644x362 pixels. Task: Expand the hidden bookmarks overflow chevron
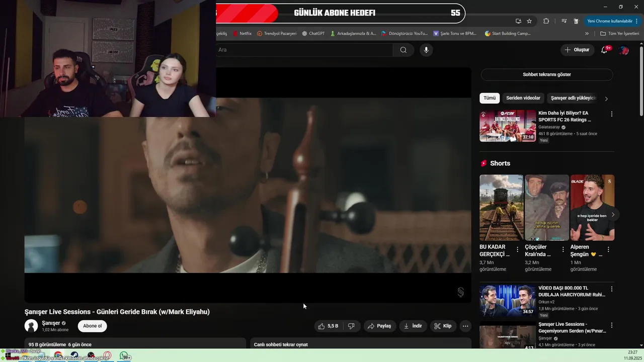(x=587, y=34)
